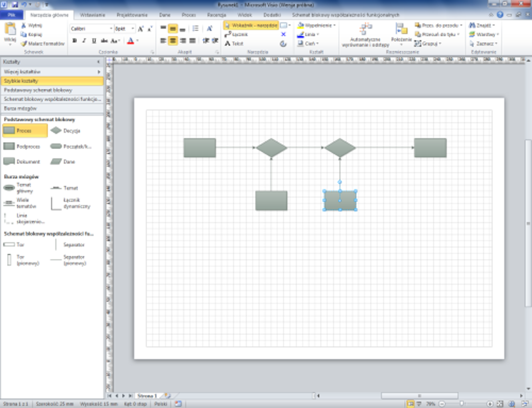
Task: Select the Tekst text tool
Action: click(234, 43)
